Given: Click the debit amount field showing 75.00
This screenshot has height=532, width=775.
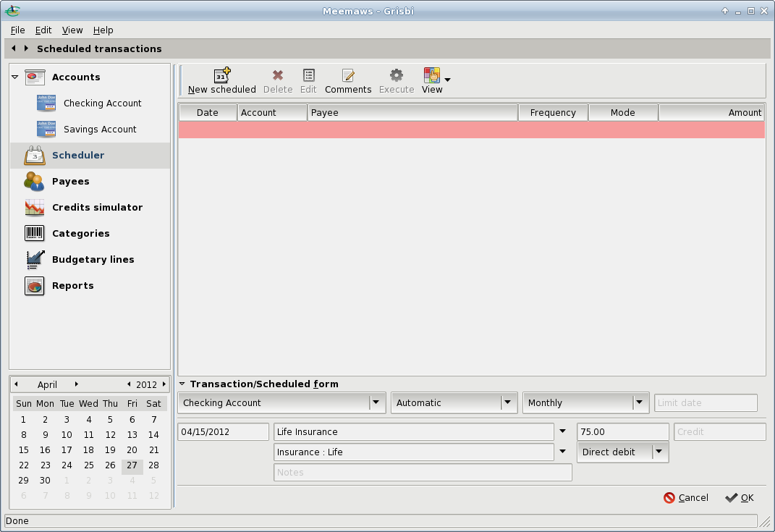Looking at the screenshot, I should pyautogui.click(x=623, y=431).
